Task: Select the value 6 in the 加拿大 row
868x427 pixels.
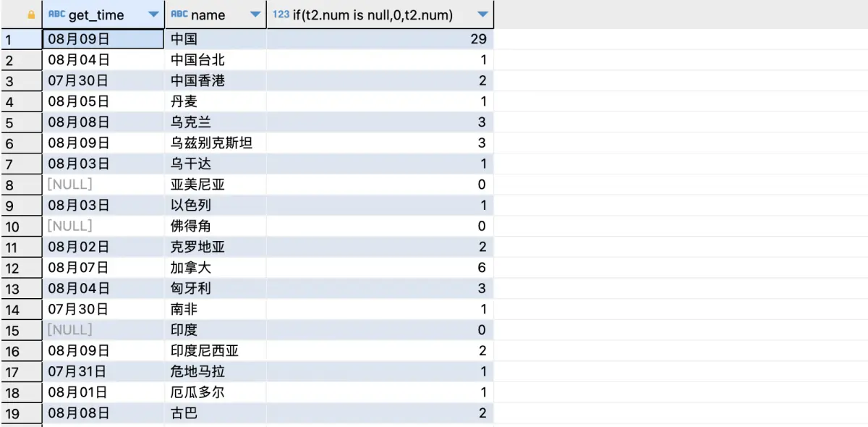Action: point(380,268)
